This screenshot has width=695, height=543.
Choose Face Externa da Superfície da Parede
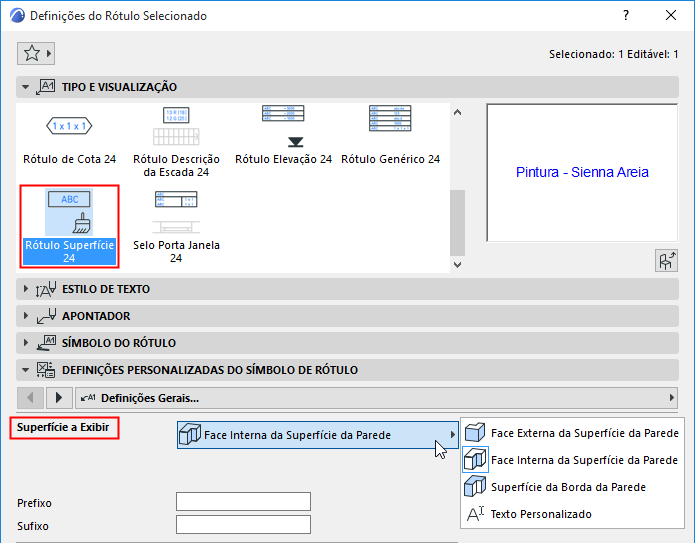(x=572, y=433)
